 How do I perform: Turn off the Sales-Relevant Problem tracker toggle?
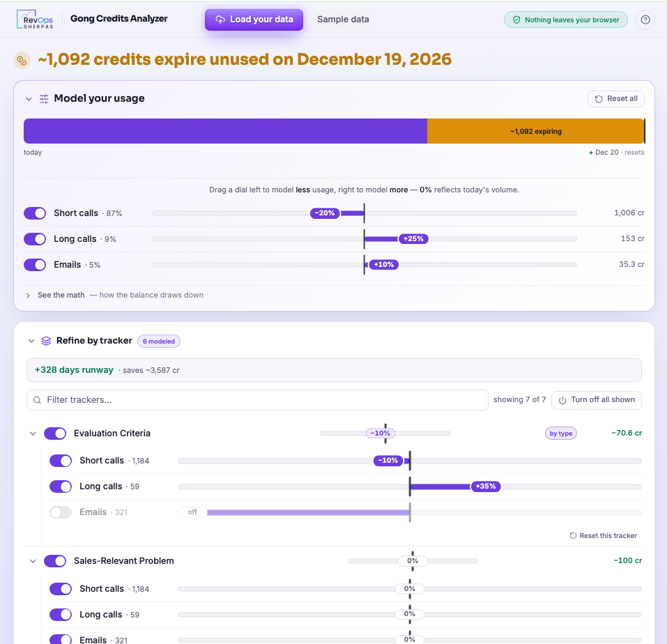[55, 560]
